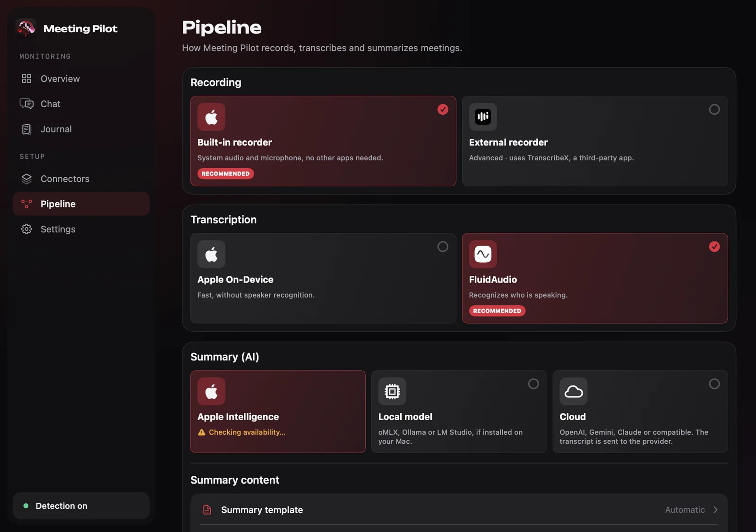756x532 pixels.
Task: Select the Apple On-Device radio button
Action: click(x=443, y=247)
